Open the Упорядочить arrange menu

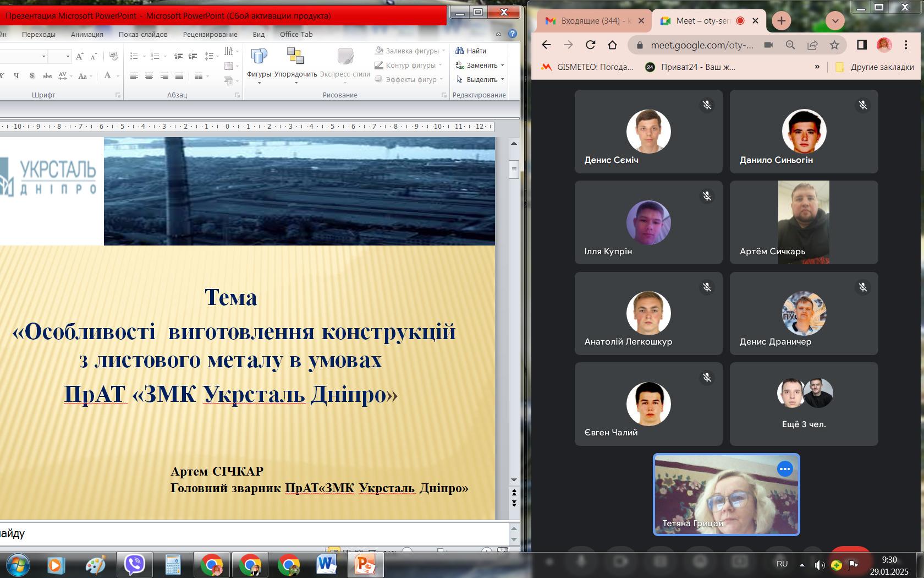tap(295, 66)
